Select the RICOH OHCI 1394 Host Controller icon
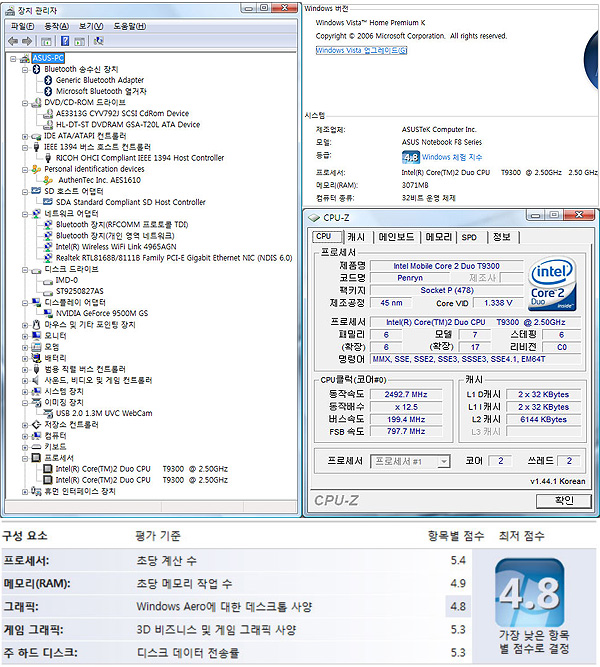Screen dimensions: 600x667 click(x=48, y=158)
